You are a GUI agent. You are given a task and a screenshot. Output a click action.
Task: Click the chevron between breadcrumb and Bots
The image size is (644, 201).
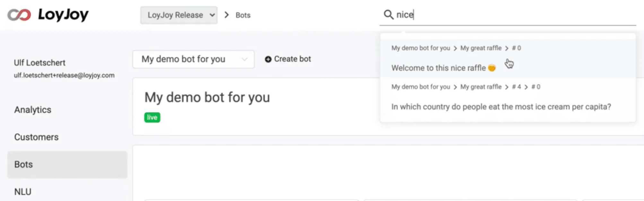click(x=227, y=15)
